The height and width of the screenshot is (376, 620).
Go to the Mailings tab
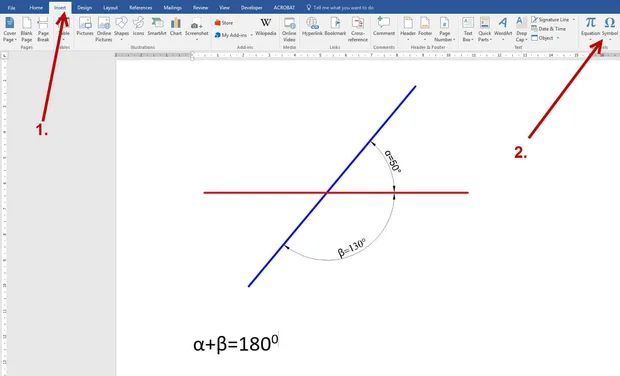(x=172, y=8)
